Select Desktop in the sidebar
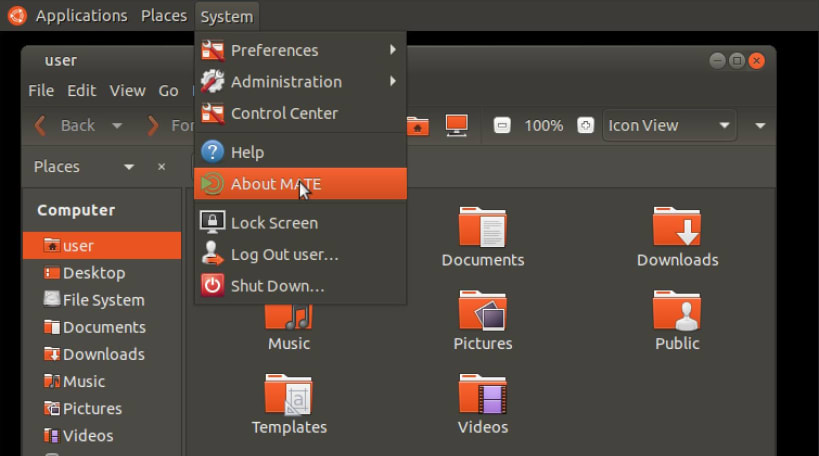Viewport: 819px width, 456px height. point(102,273)
